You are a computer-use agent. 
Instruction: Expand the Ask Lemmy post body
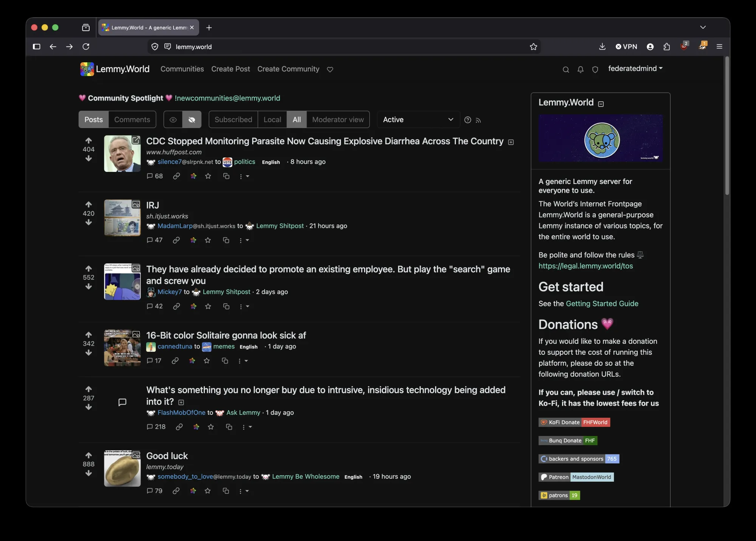(181, 402)
